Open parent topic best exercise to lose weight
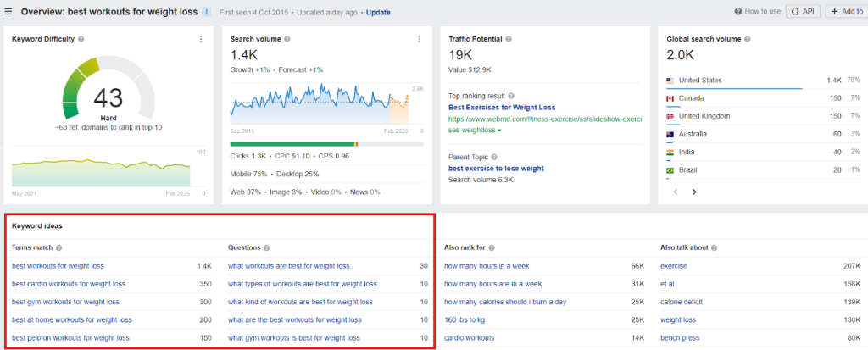 (x=496, y=169)
